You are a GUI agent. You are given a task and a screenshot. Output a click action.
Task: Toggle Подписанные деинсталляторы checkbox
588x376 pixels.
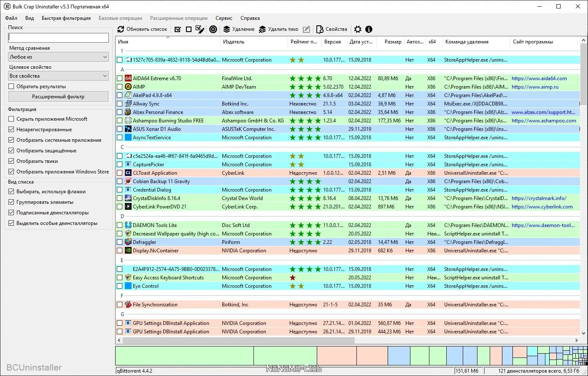tap(11, 213)
